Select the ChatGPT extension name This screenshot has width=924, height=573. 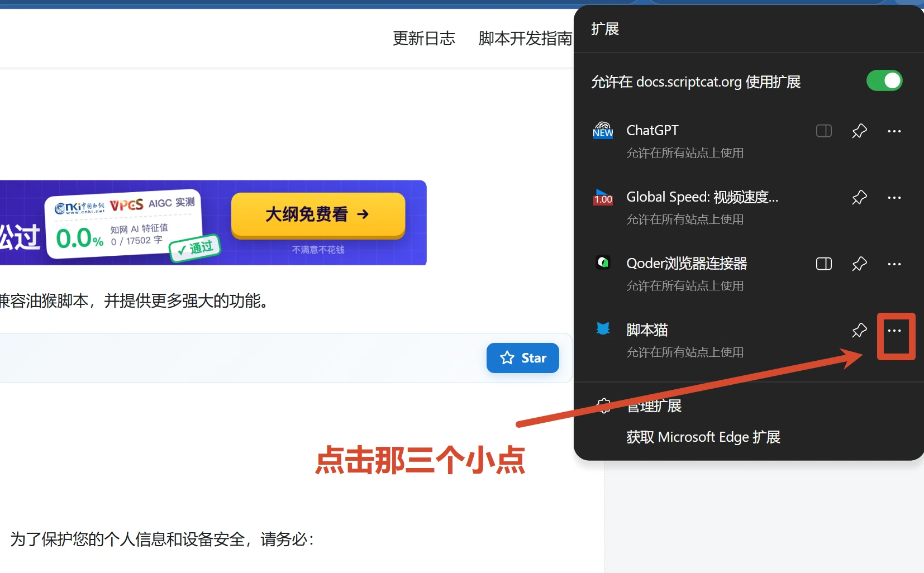click(x=652, y=131)
